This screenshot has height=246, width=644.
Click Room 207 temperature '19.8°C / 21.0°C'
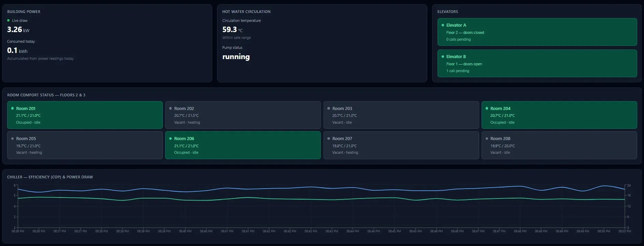click(x=344, y=146)
